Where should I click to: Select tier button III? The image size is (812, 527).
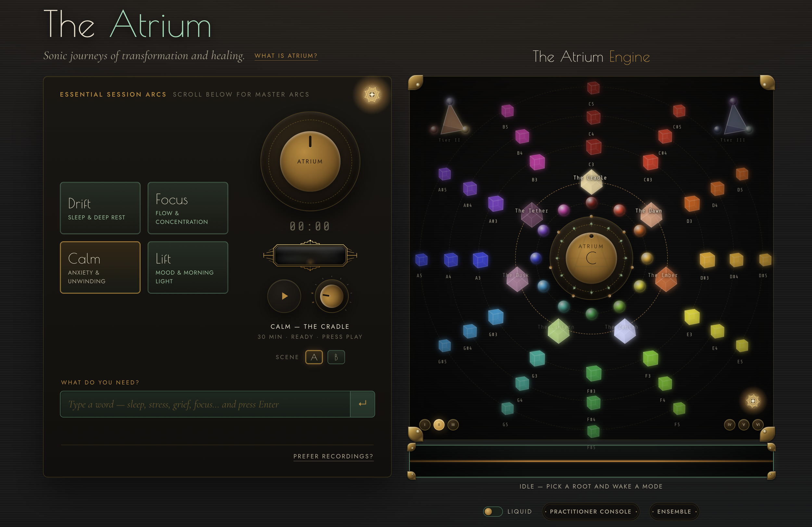(453, 425)
